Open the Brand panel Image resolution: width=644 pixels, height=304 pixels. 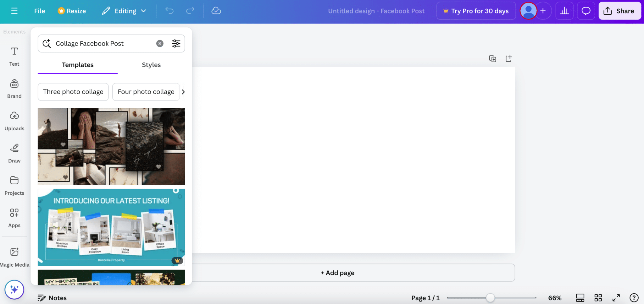point(14,88)
